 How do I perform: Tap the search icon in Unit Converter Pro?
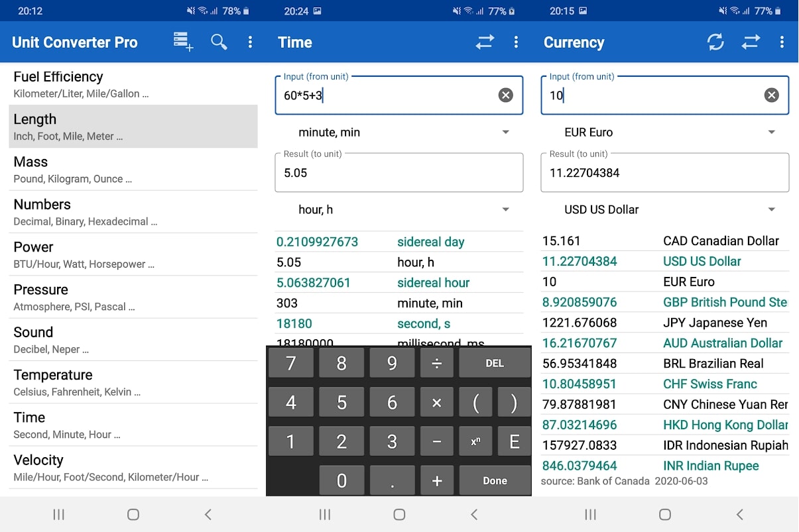tap(219, 42)
